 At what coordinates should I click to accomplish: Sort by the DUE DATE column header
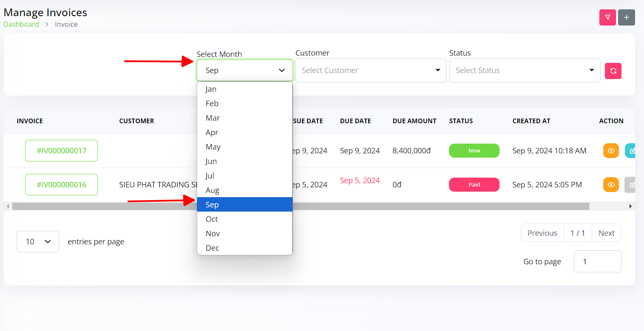[x=356, y=121]
